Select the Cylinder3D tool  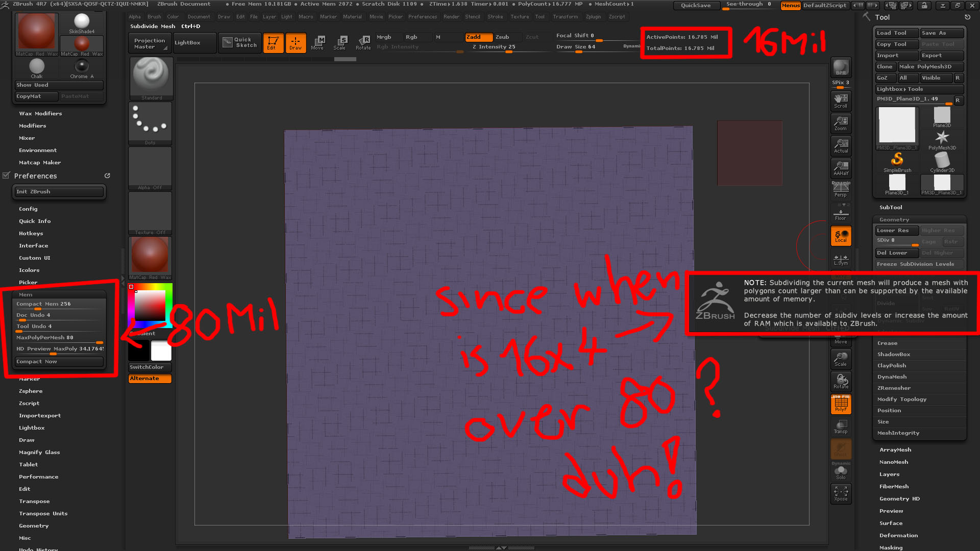(942, 162)
